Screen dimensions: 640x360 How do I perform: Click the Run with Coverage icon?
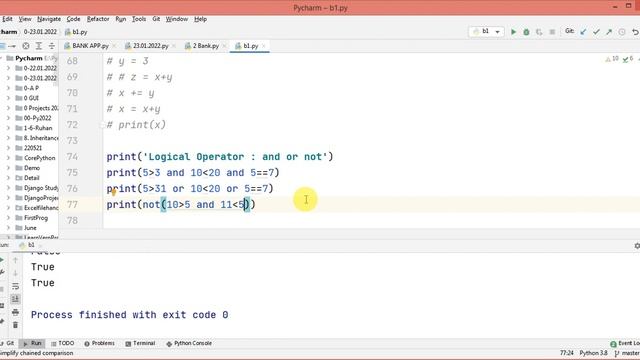539,32
